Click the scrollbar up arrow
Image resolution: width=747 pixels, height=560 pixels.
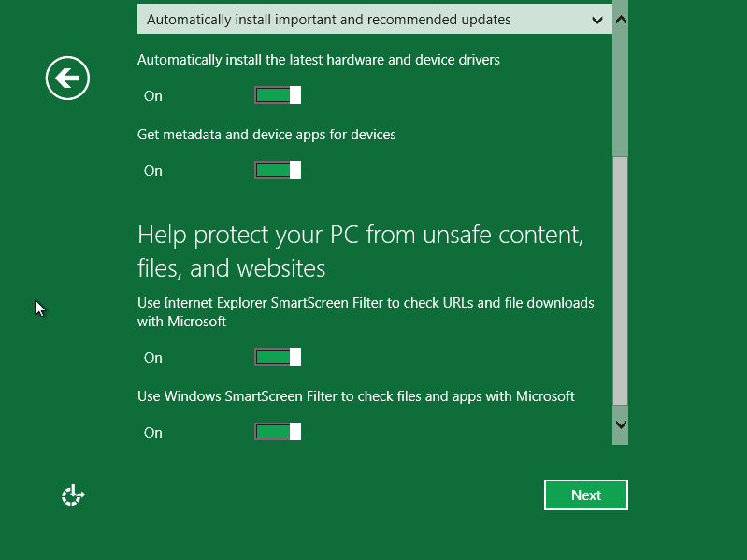point(621,19)
